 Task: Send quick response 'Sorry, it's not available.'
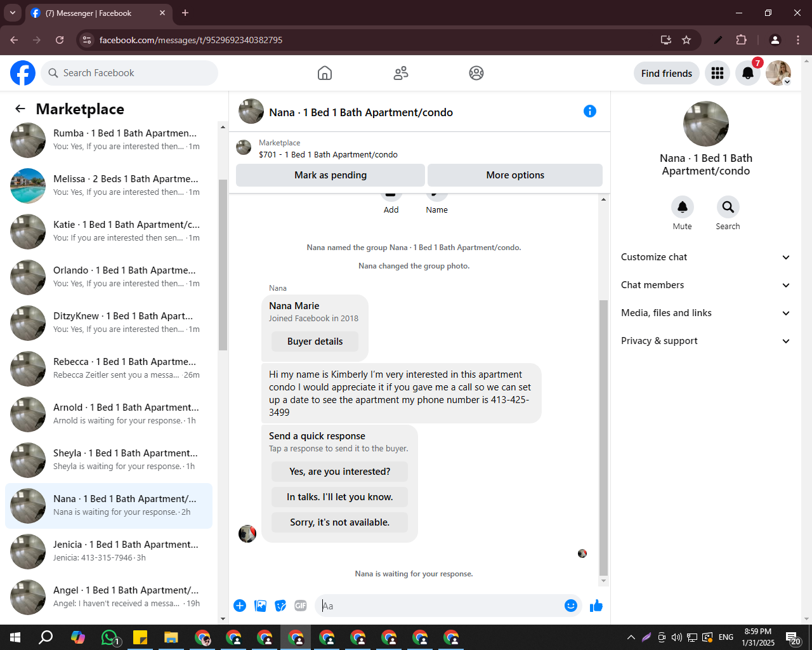coord(339,522)
